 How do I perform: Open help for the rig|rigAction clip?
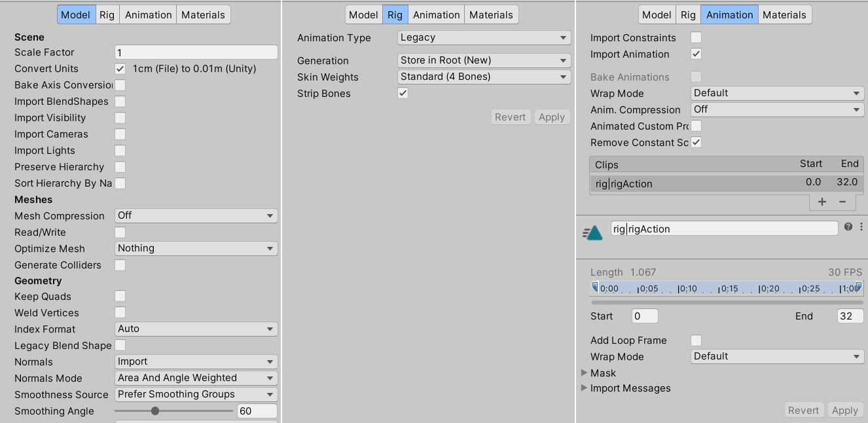pos(848,226)
